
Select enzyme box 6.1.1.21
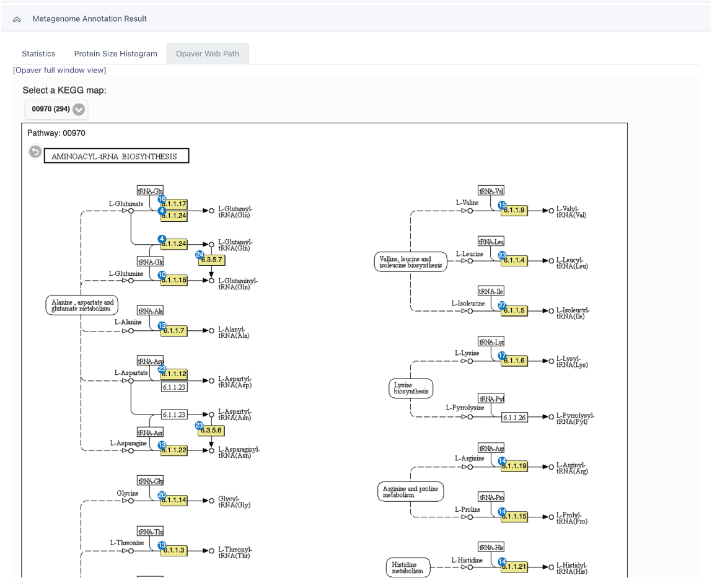(514, 567)
